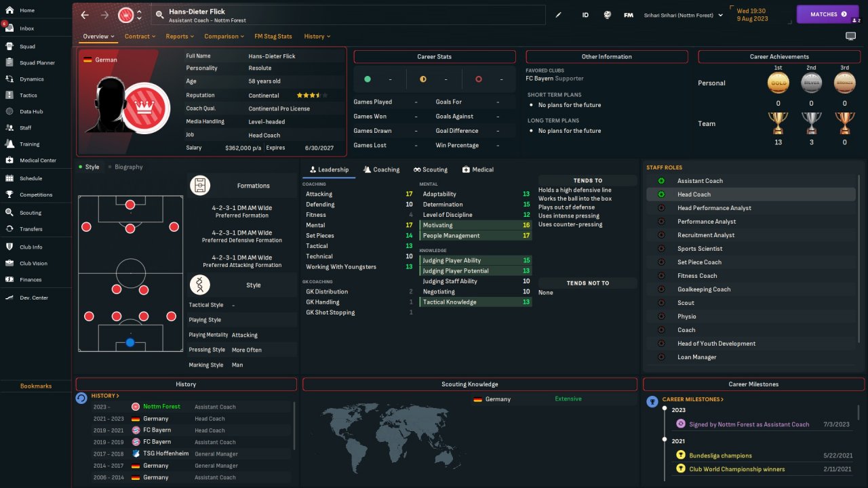868x488 pixels.
Task: Select the Biography radio option
Action: click(125, 167)
